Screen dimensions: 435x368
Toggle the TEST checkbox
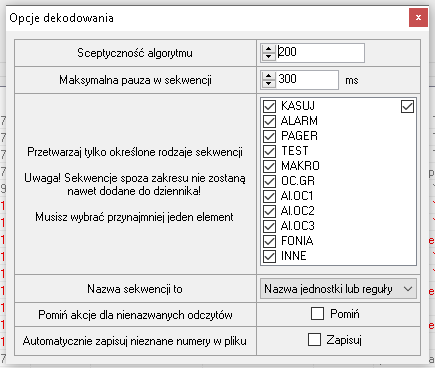point(269,151)
